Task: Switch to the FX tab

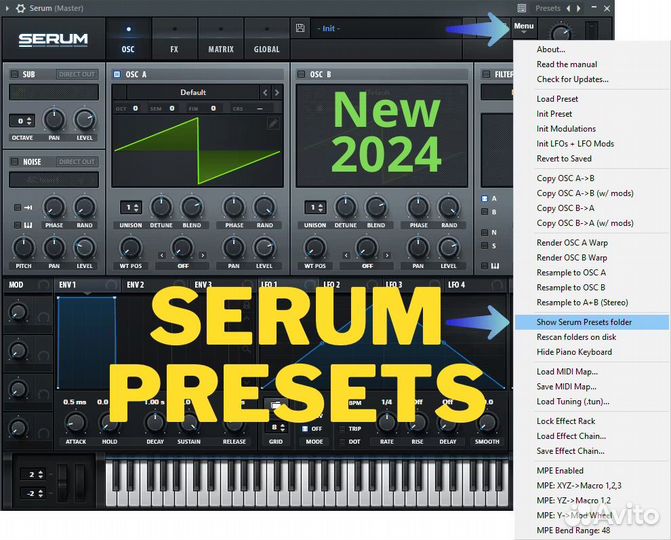Action: (174, 39)
